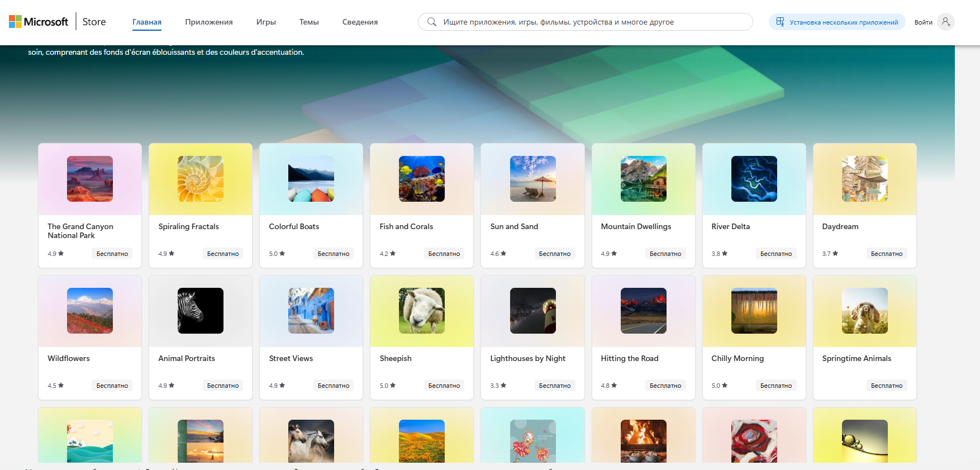The image size is (980, 470).
Task: Open the Animal Portraits zebra icon
Action: pyautogui.click(x=200, y=311)
